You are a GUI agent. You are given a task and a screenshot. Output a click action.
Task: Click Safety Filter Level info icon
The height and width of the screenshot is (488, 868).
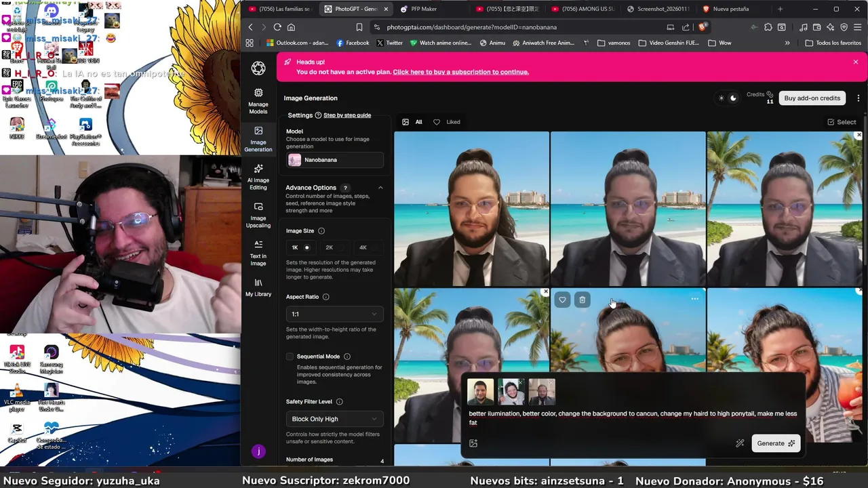[x=339, y=402]
